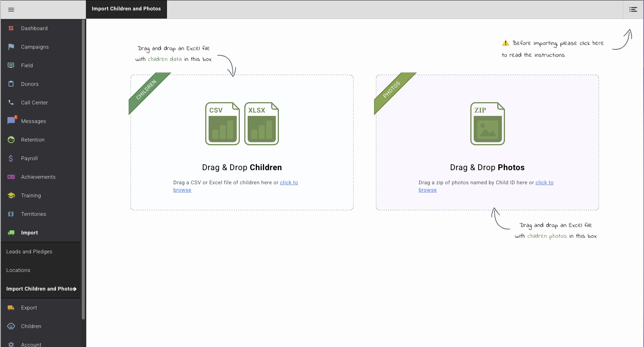
Task: Click the Retention face icon
Action: click(11, 140)
